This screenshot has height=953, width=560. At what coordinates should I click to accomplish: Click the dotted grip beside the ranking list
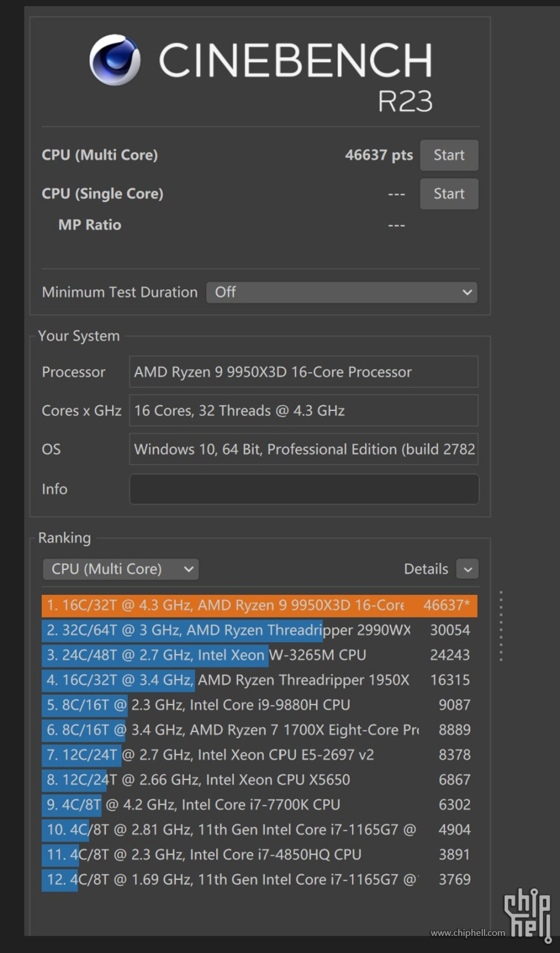[501, 627]
